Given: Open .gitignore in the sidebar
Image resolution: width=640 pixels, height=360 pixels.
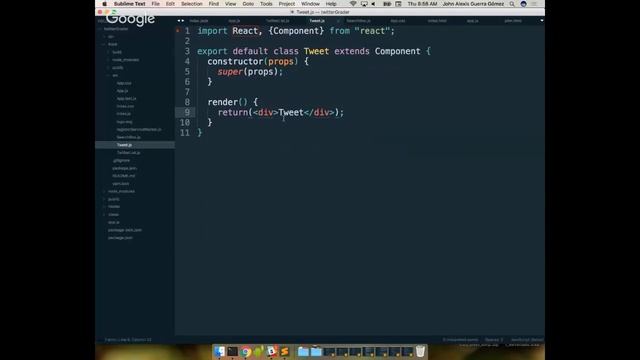Looking at the screenshot, I should (121, 160).
